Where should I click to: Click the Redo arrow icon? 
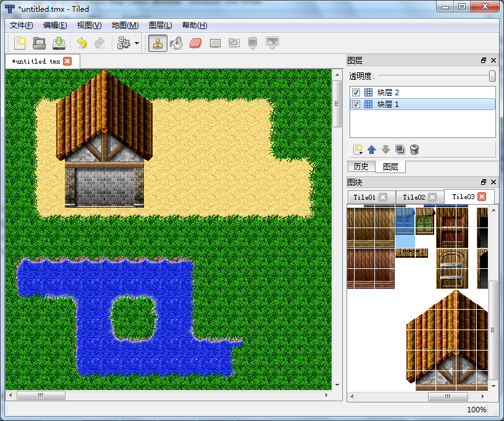[100, 43]
